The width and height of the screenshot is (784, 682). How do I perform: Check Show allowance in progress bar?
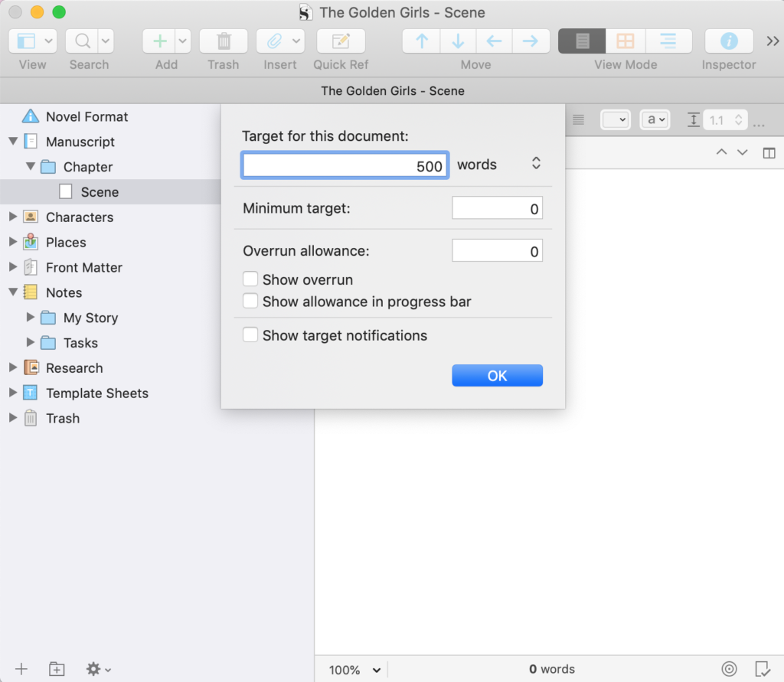point(250,302)
